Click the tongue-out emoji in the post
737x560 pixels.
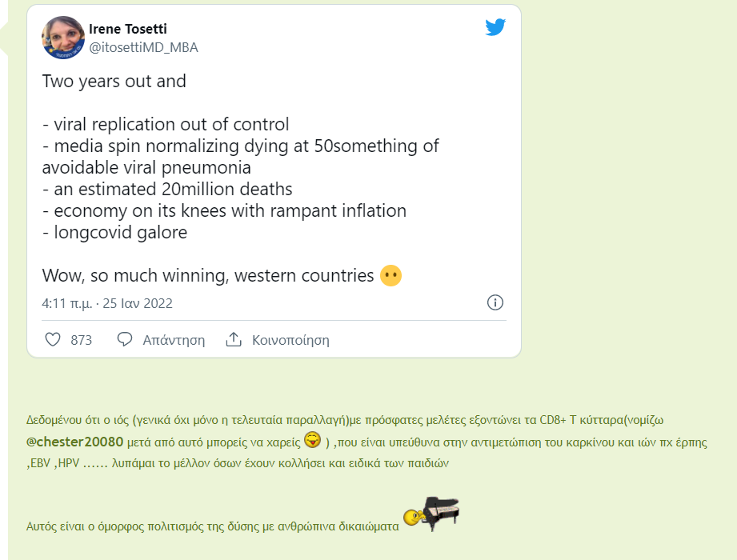313,440
